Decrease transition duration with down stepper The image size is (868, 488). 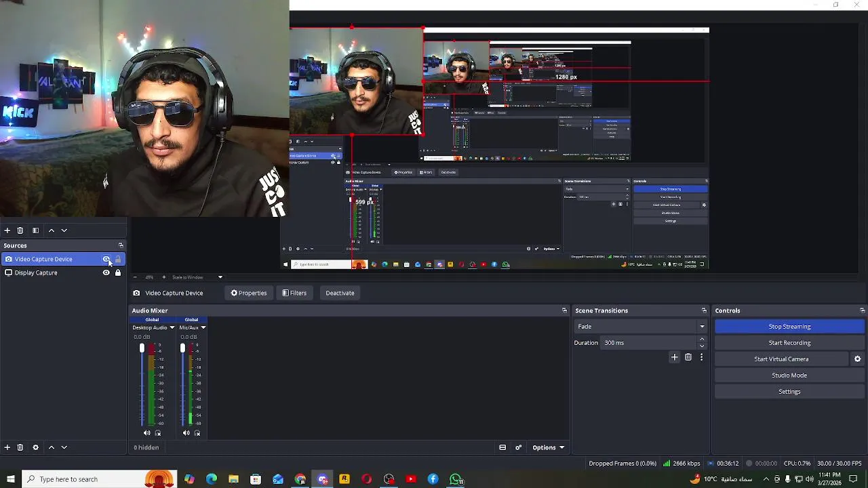click(x=702, y=346)
